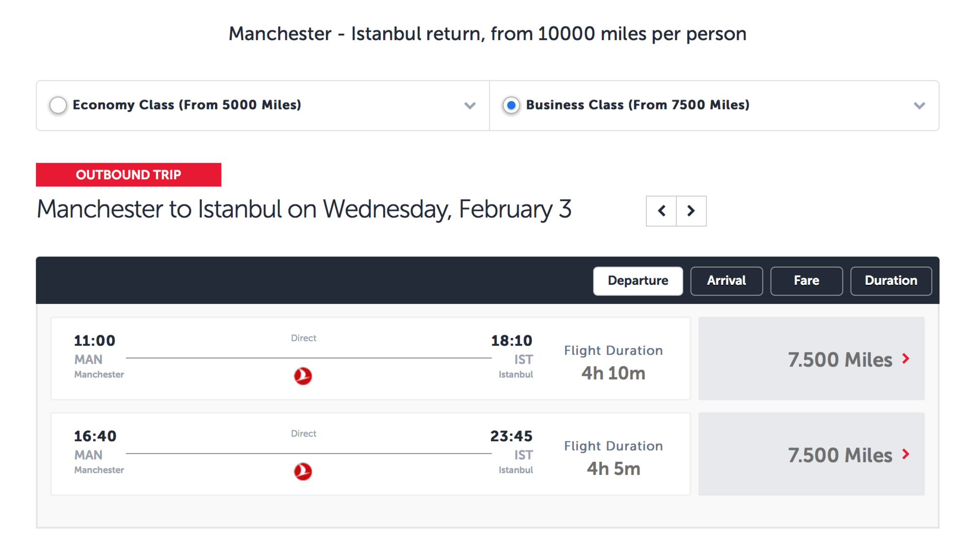Screen dimensions: 980x556
Task: Click the OUTBOUND TRIP red banner
Action: tap(128, 175)
